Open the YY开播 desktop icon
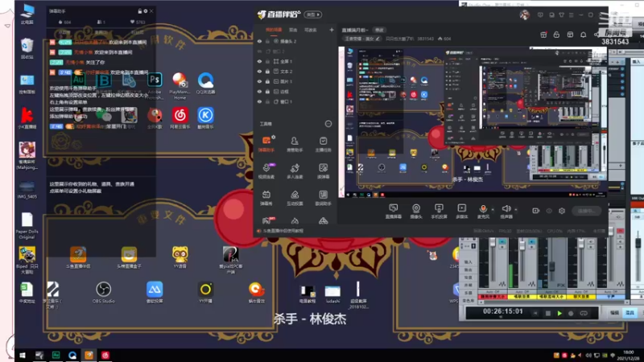The image size is (644, 362). coord(205,292)
